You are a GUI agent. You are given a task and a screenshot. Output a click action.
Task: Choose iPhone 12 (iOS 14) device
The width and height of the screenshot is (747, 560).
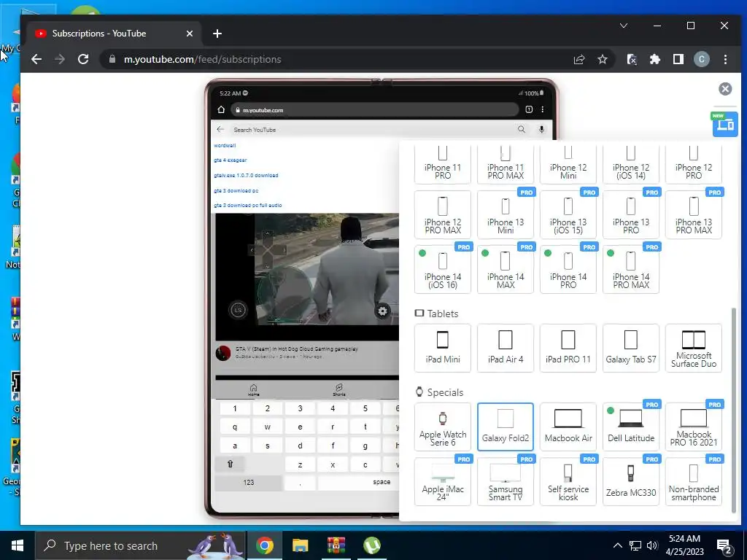point(631,164)
